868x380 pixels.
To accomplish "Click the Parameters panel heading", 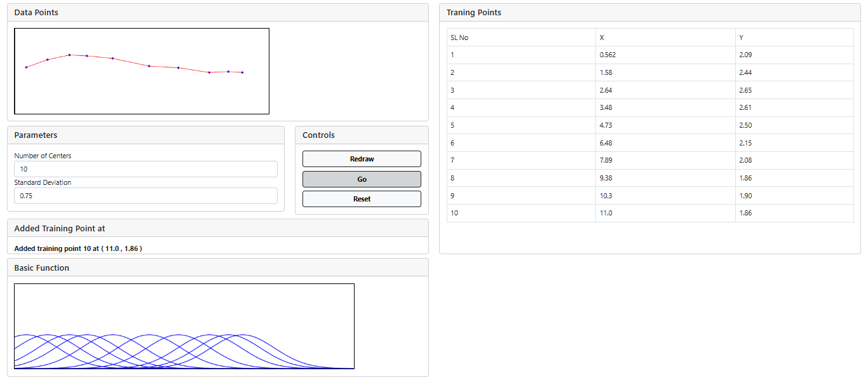I will pos(36,135).
